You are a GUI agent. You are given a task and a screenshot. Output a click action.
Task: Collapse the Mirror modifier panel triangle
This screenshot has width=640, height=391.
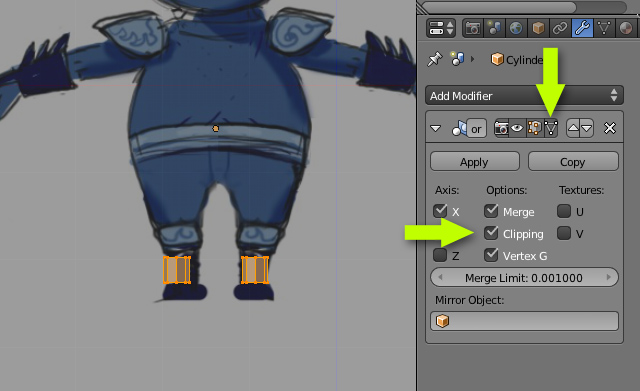[436, 129]
